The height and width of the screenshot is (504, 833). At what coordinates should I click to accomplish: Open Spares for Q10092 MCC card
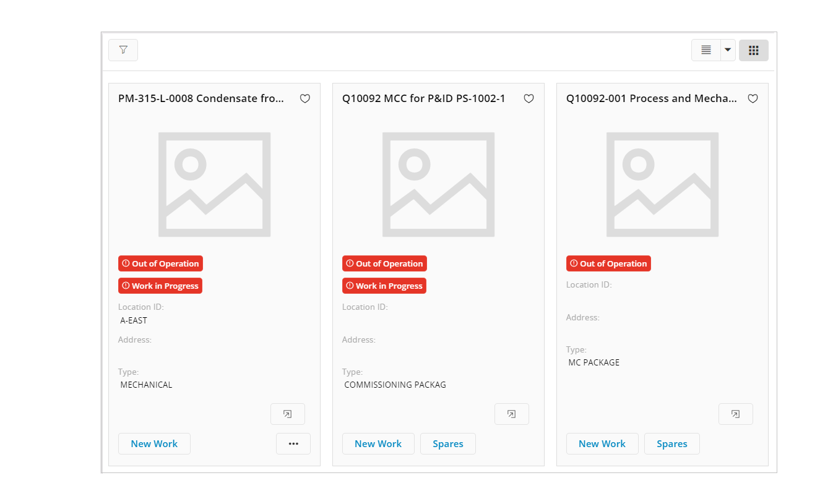point(448,444)
